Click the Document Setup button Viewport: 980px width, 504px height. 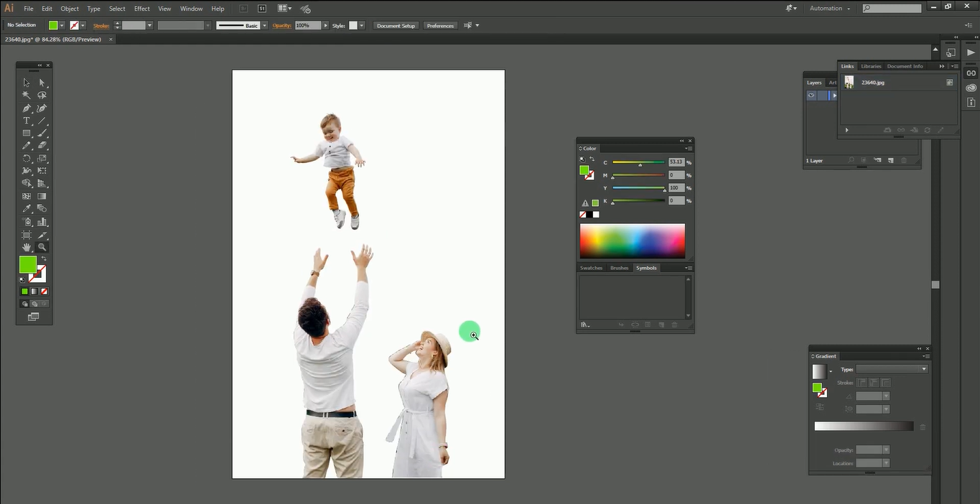[x=396, y=25]
